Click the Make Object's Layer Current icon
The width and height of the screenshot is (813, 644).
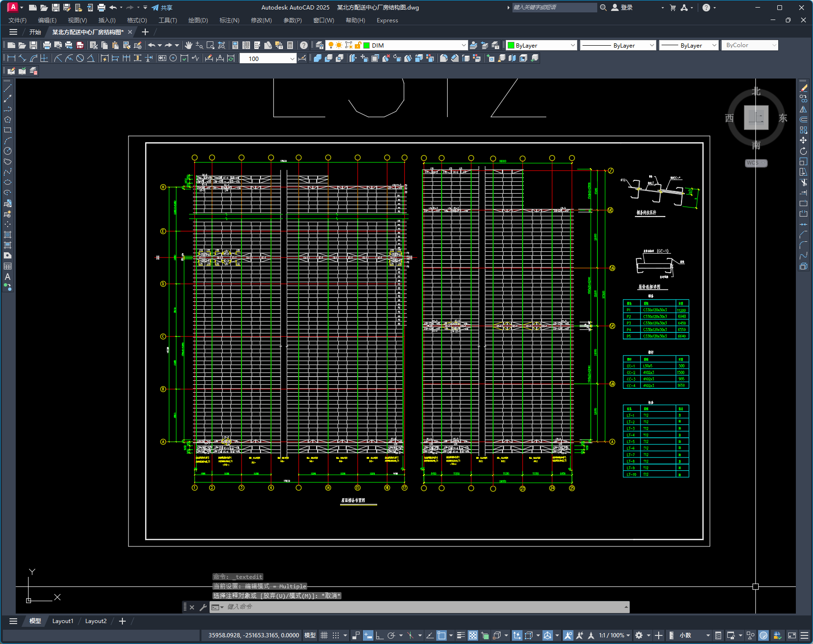point(473,45)
